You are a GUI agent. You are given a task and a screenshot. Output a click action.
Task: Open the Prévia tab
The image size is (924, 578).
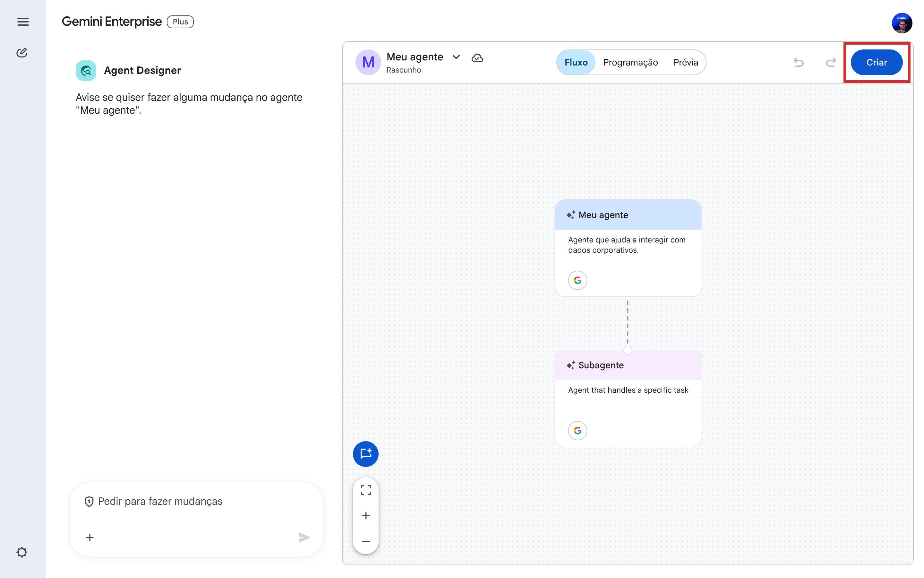[686, 62]
